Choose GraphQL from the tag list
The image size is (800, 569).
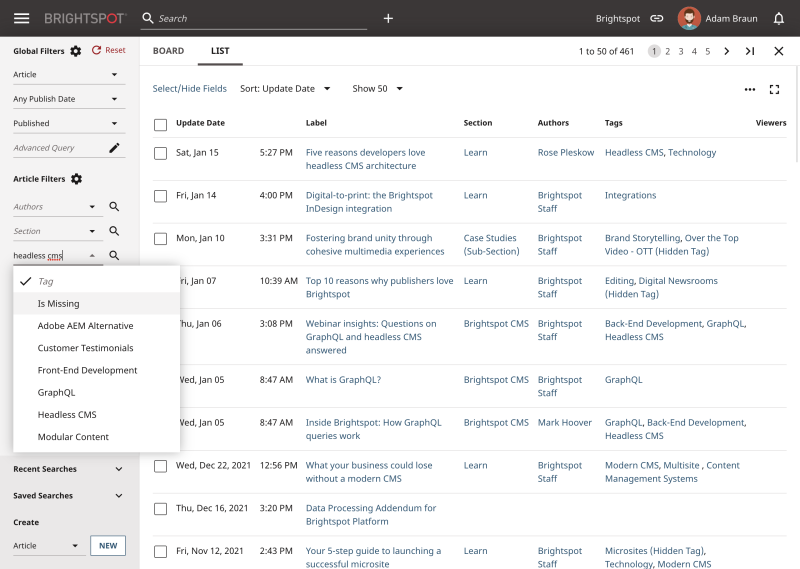tap(56, 392)
